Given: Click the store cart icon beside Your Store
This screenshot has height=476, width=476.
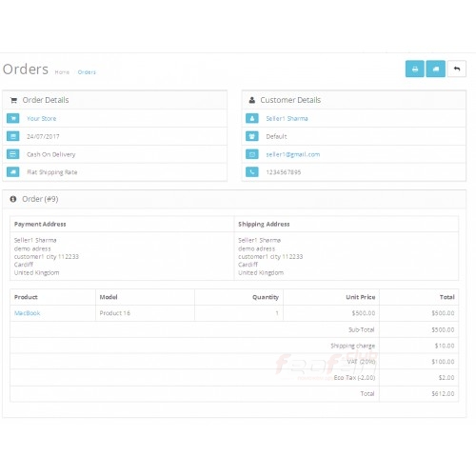Looking at the screenshot, I should pyautogui.click(x=13, y=118).
